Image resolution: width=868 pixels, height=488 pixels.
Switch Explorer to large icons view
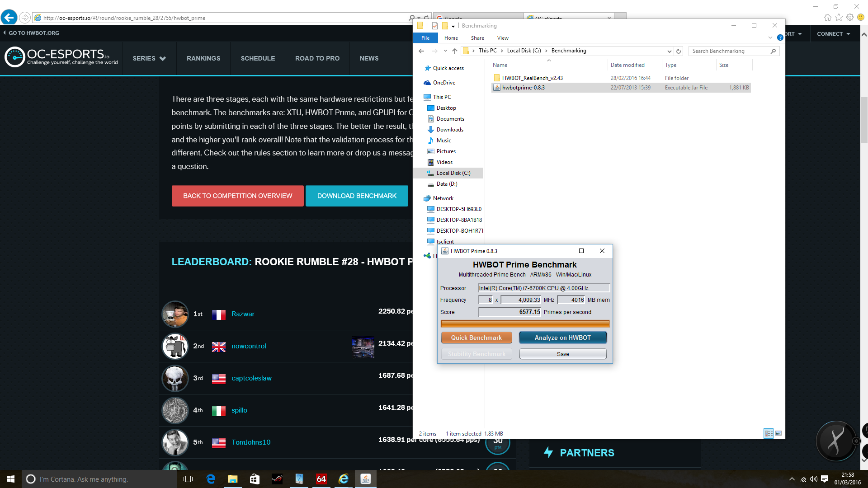coord(778,433)
